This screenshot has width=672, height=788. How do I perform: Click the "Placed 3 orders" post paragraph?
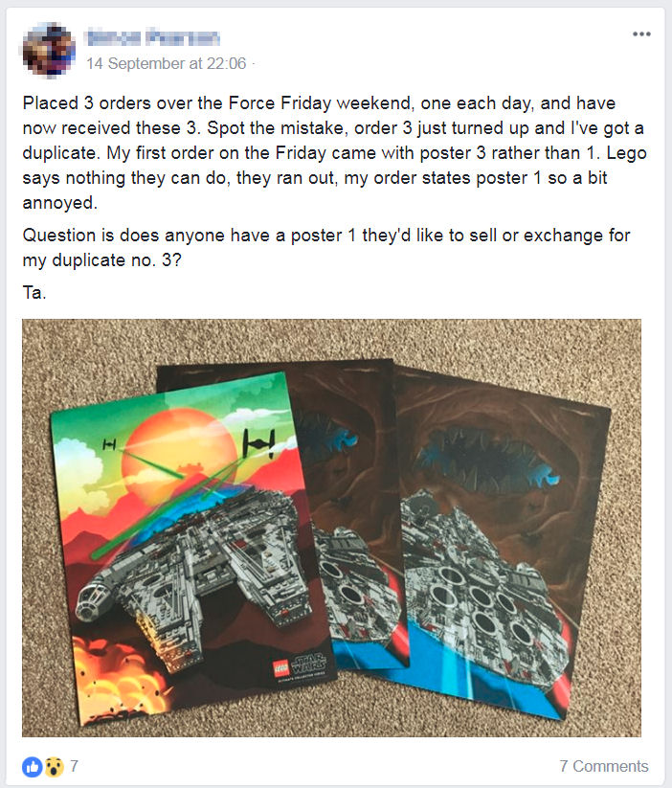click(334, 153)
